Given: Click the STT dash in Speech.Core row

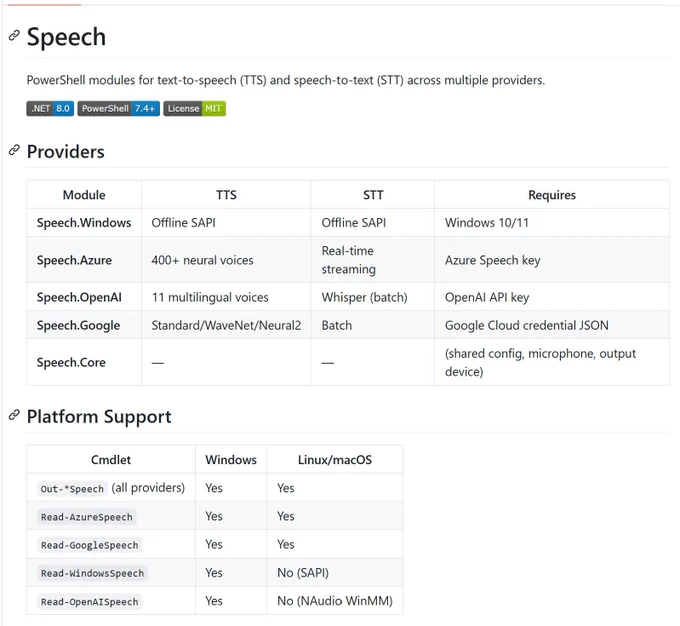Looking at the screenshot, I should click(x=328, y=363).
